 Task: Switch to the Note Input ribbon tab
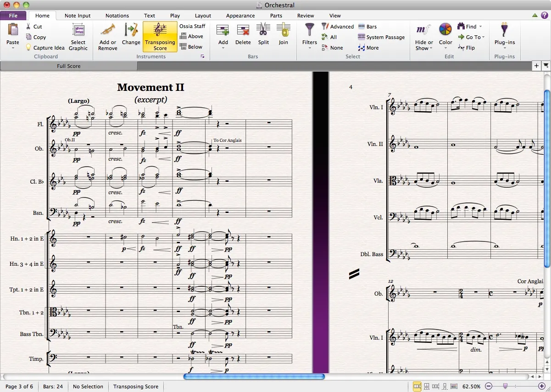pyautogui.click(x=77, y=15)
